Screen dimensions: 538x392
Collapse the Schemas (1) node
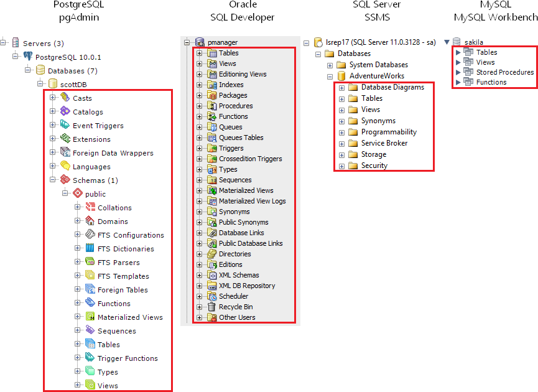click(53, 180)
